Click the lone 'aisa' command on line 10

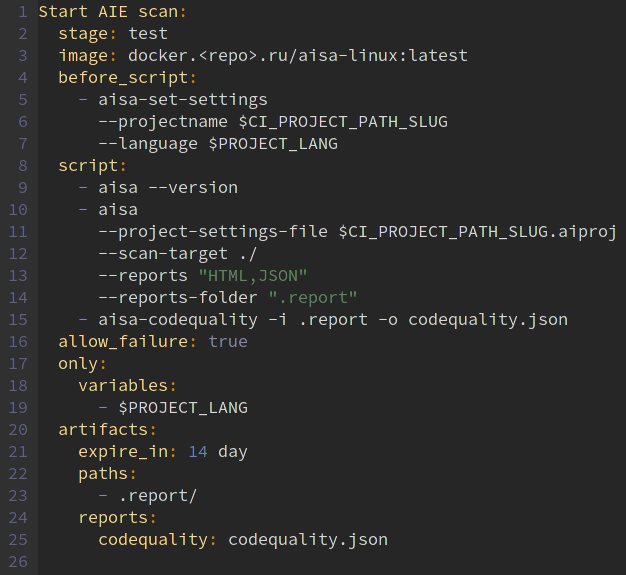pyautogui.click(x=118, y=210)
